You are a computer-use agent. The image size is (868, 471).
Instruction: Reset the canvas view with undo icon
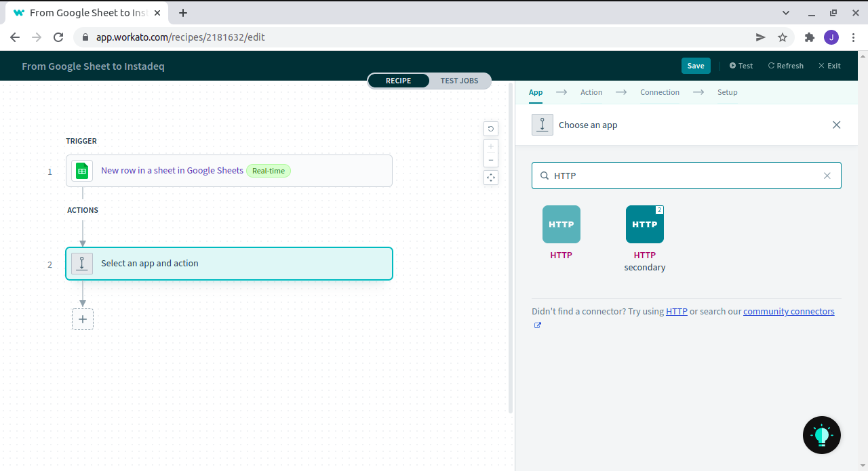click(491, 129)
